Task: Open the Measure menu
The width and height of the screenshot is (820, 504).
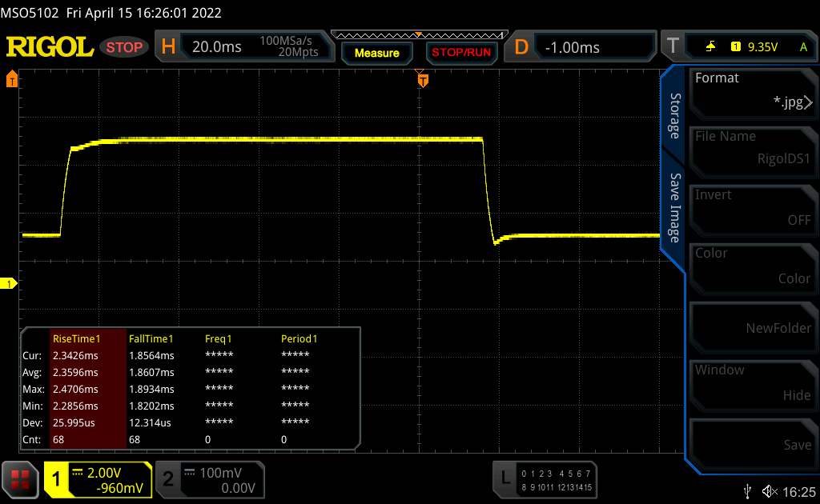Action: coord(376,53)
